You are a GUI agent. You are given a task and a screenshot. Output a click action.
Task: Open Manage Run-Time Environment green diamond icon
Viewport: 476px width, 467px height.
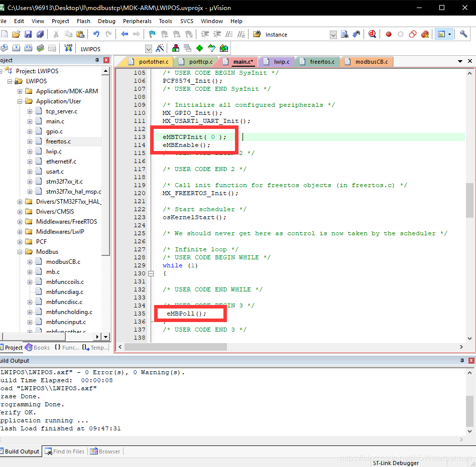[199, 48]
